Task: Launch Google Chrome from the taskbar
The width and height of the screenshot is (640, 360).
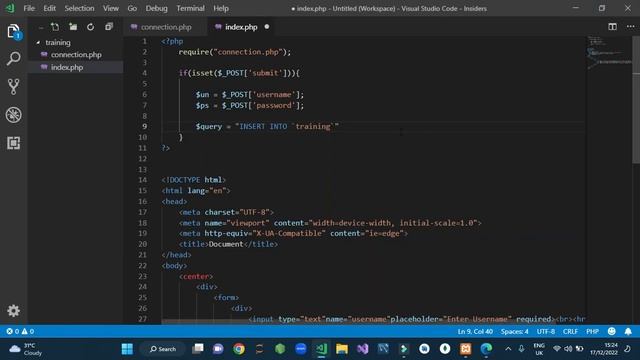Action: click(239, 349)
